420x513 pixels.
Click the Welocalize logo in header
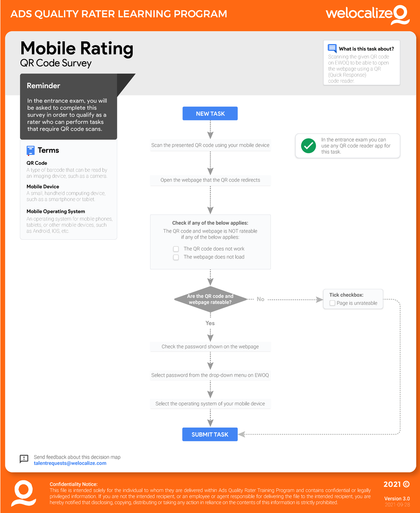pos(367,15)
